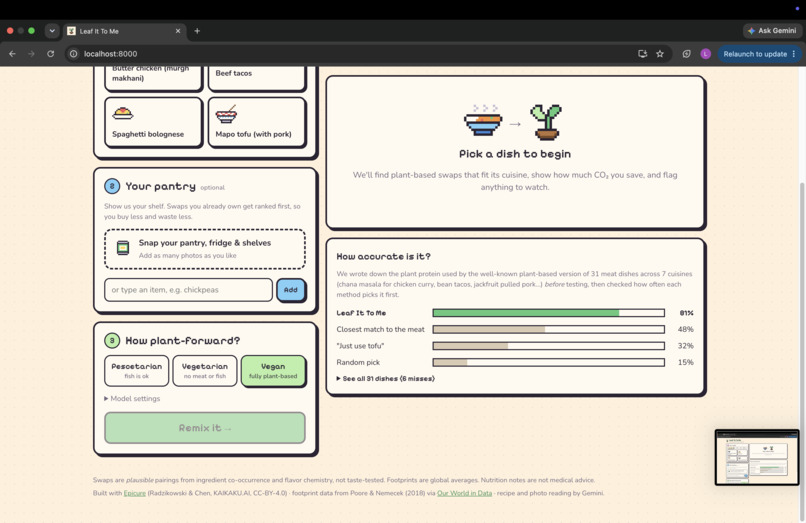This screenshot has width=806, height=523.
Task: Click the potted plant pixel icon
Action: (546, 122)
